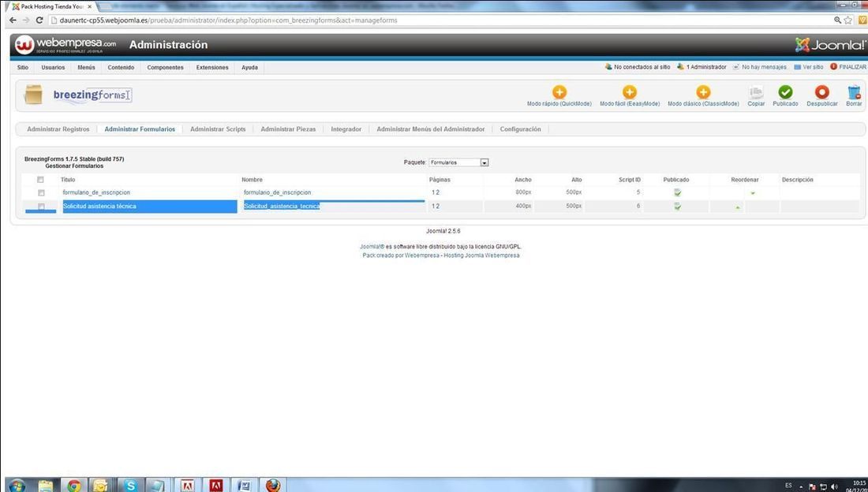Open the Usuarios menu
Screen dimensions: 868x492
[53, 68]
